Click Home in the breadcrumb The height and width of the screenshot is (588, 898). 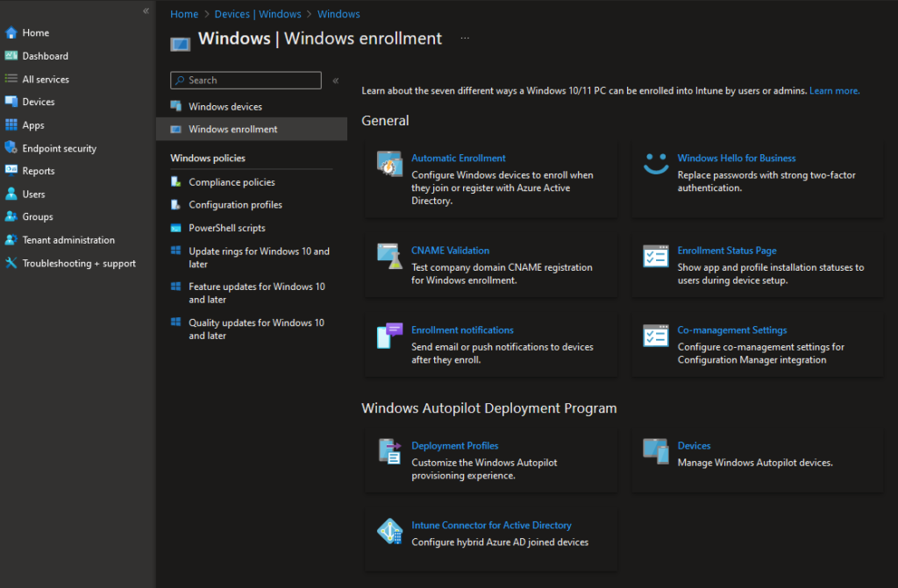pos(184,14)
